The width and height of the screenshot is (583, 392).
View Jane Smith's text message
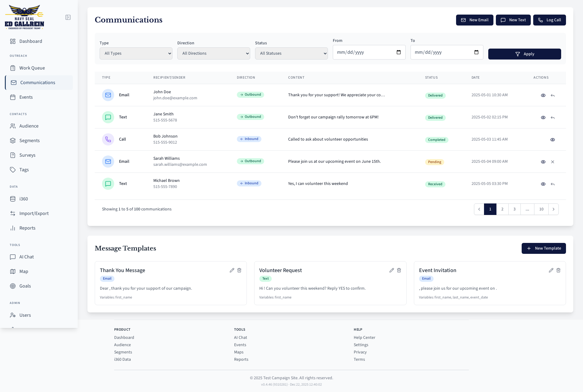coord(543,118)
